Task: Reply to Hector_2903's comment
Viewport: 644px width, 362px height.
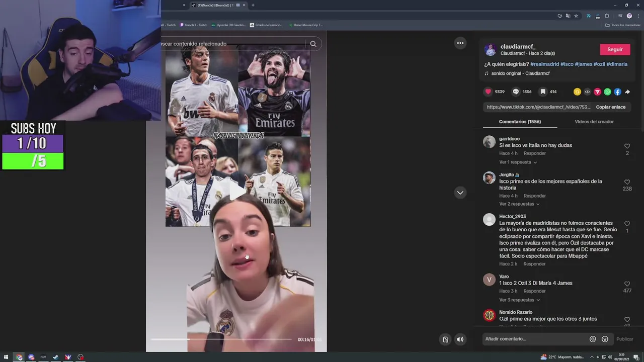Action: click(x=534, y=264)
